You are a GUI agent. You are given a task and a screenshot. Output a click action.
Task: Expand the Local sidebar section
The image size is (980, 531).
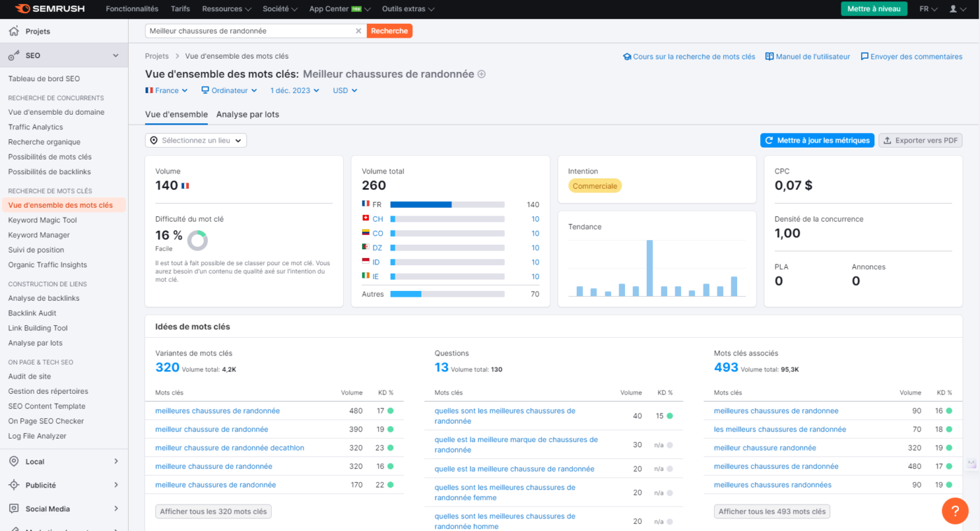pos(116,461)
